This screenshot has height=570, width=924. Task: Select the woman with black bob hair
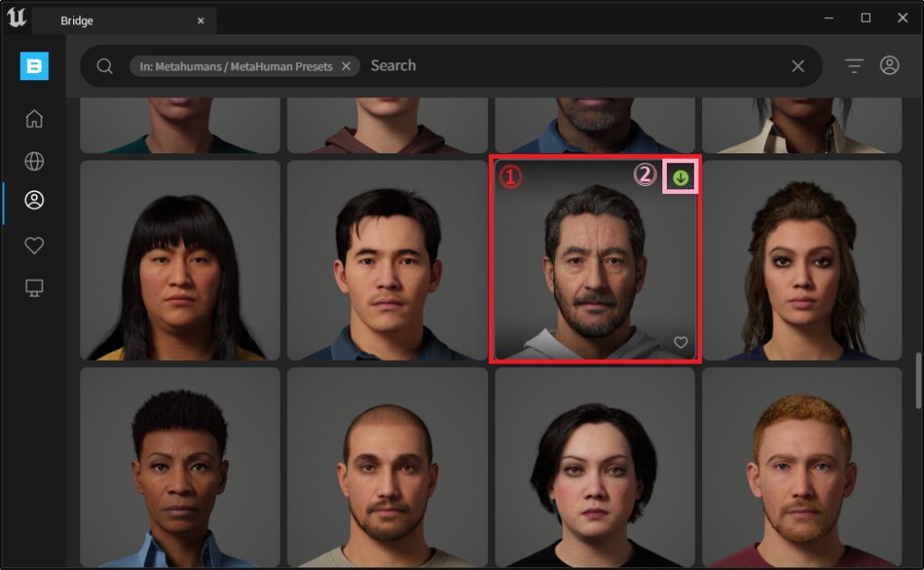pos(596,467)
